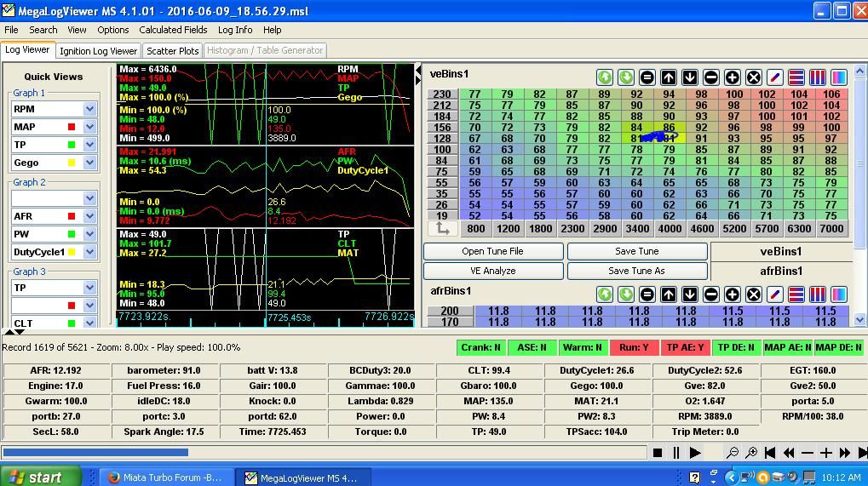Viewport: 868px width, 486px height.
Task: Click veBins1 horizontal red-blue stripes icon
Action: click(796, 77)
